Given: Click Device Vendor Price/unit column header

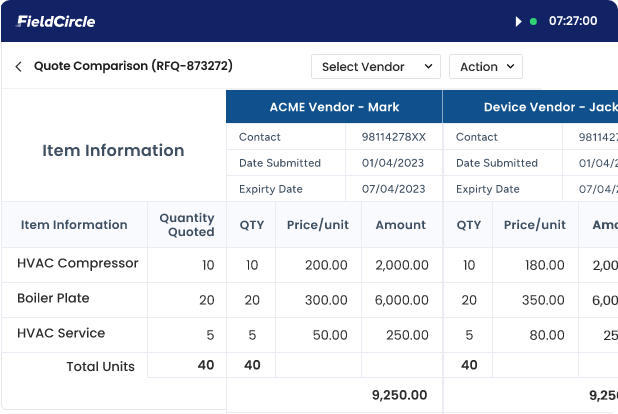Looking at the screenshot, I should [x=535, y=225].
